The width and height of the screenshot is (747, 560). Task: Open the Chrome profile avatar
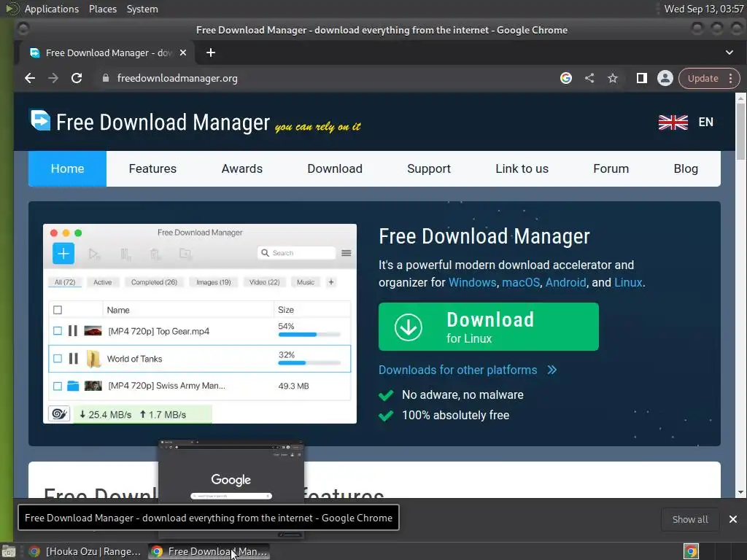coord(665,78)
